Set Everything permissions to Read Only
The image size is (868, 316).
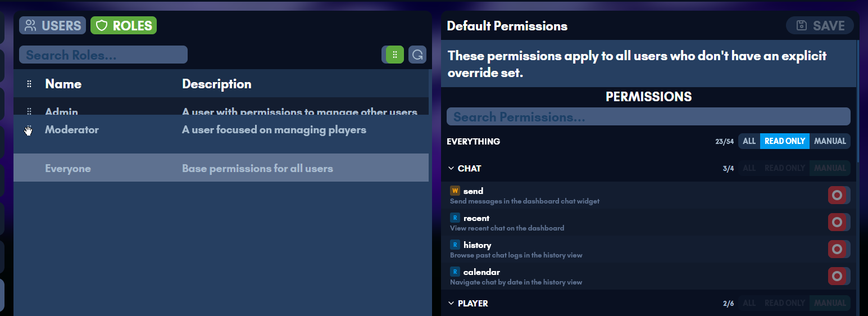coord(785,141)
